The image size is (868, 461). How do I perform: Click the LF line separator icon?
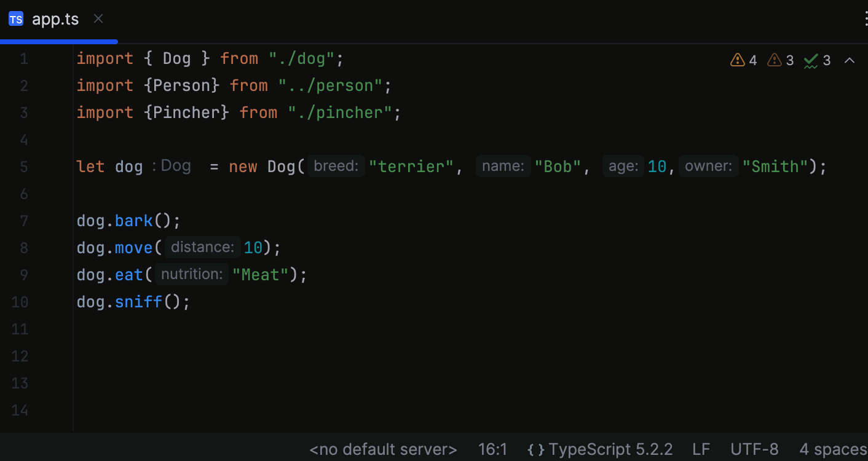pyautogui.click(x=701, y=449)
